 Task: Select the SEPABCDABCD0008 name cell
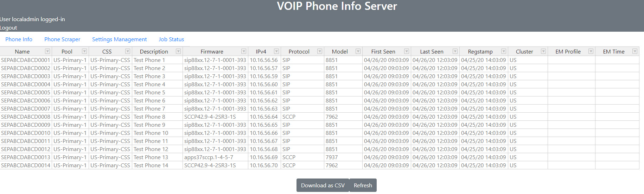(26, 117)
